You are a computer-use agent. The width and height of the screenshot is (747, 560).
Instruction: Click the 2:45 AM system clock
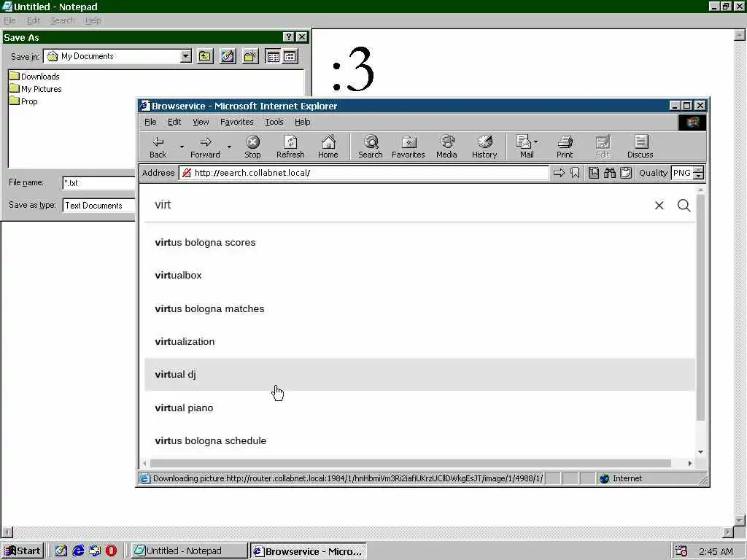click(716, 551)
